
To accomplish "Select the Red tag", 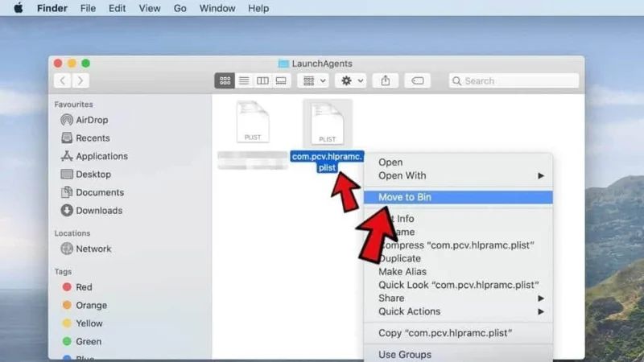I will [77, 287].
